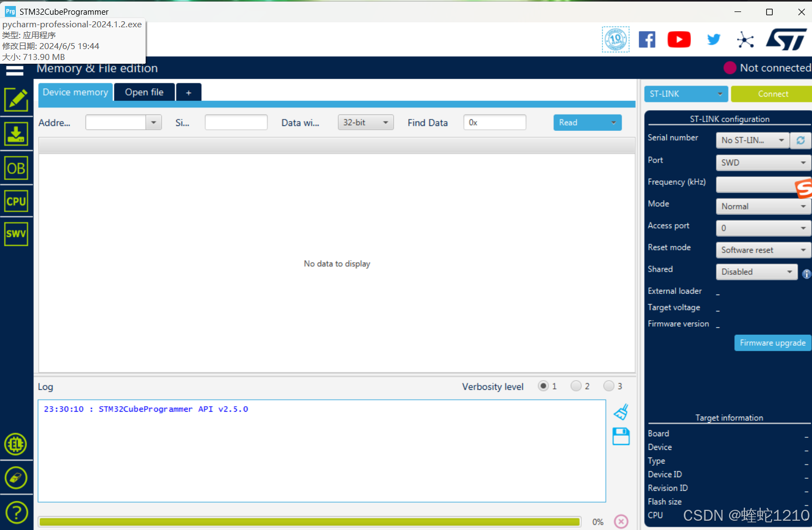
Task: Click the "External loader" label
Action: pos(674,291)
